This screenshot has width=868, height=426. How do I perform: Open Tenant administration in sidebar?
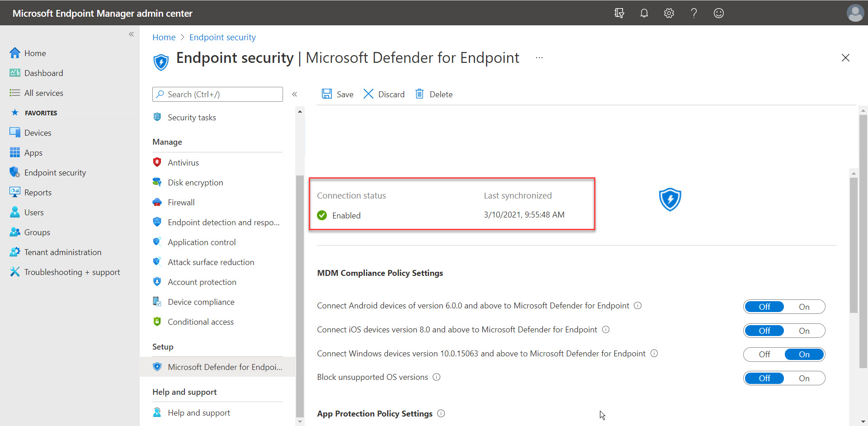63,252
